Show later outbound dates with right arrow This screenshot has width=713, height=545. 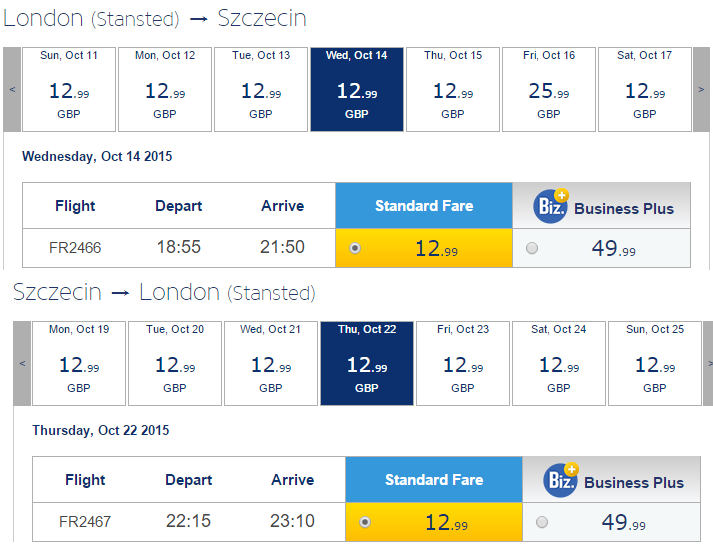point(701,90)
